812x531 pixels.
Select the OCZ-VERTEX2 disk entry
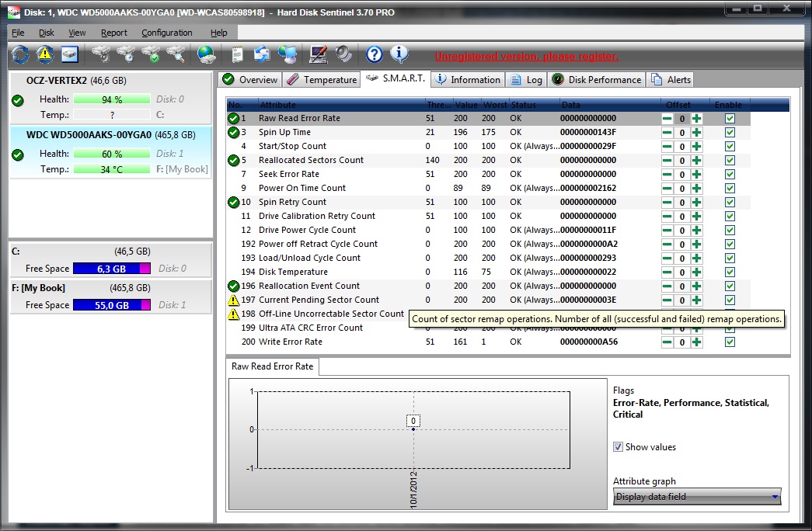(111, 98)
